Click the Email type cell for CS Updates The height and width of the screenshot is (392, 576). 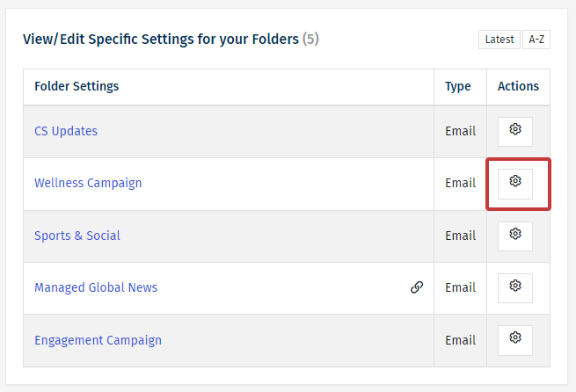coord(460,132)
